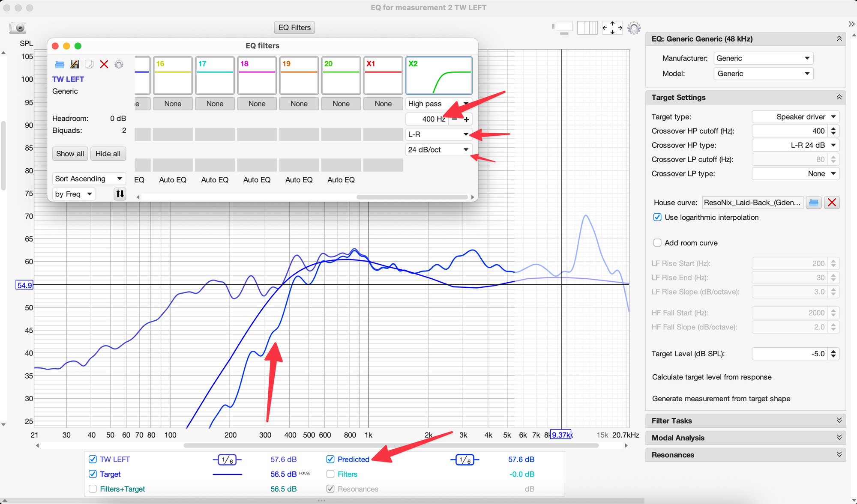The height and width of the screenshot is (504, 857).
Task: Enable Add room curve checkbox
Action: tap(657, 243)
